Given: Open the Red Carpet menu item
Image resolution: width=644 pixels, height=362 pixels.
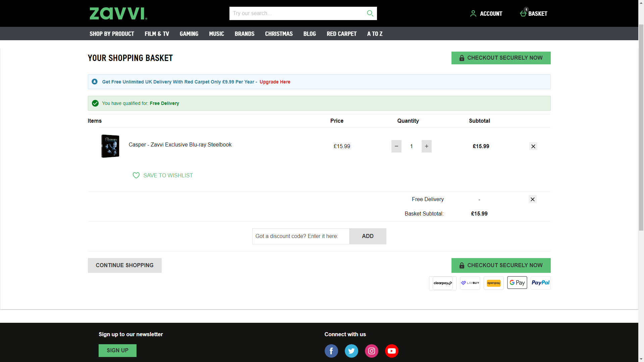Looking at the screenshot, I should pyautogui.click(x=341, y=34).
